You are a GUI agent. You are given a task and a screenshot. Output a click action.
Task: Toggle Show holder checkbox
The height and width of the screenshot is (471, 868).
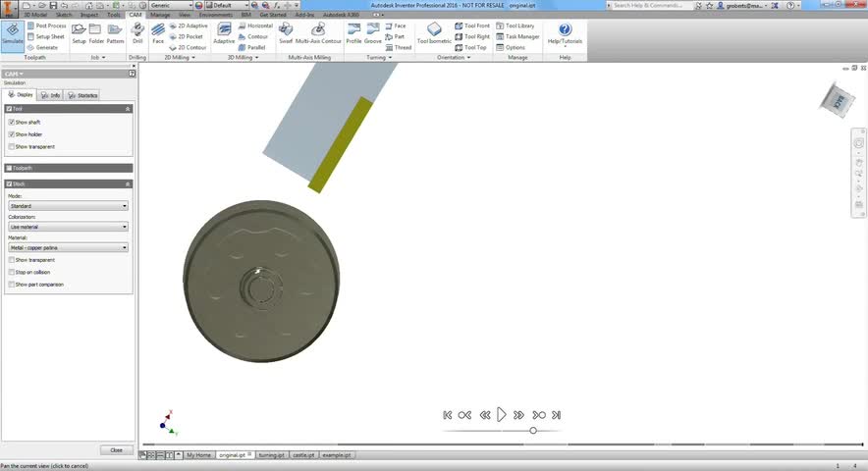(12, 134)
